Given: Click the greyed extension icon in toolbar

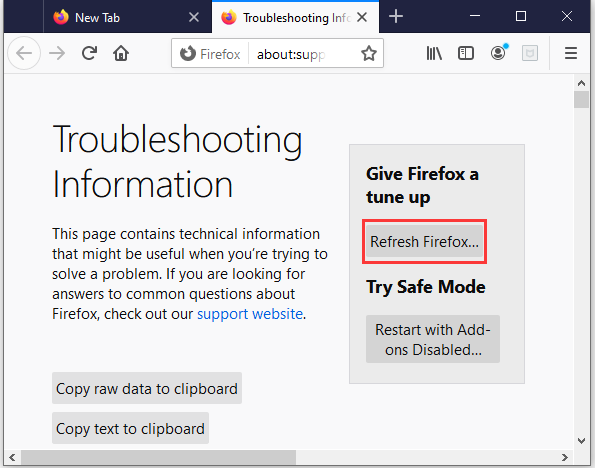Looking at the screenshot, I should (530, 53).
